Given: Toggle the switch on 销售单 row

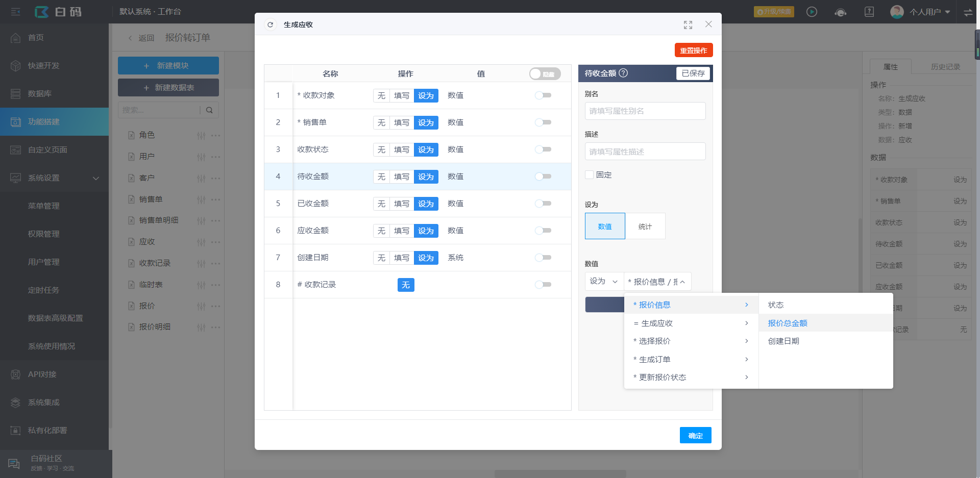Looking at the screenshot, I should click(543, 122).
